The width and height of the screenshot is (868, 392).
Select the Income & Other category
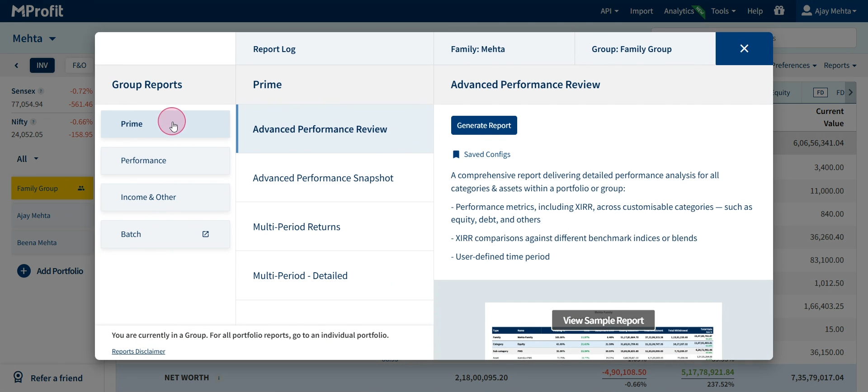(x=165, y=197)
